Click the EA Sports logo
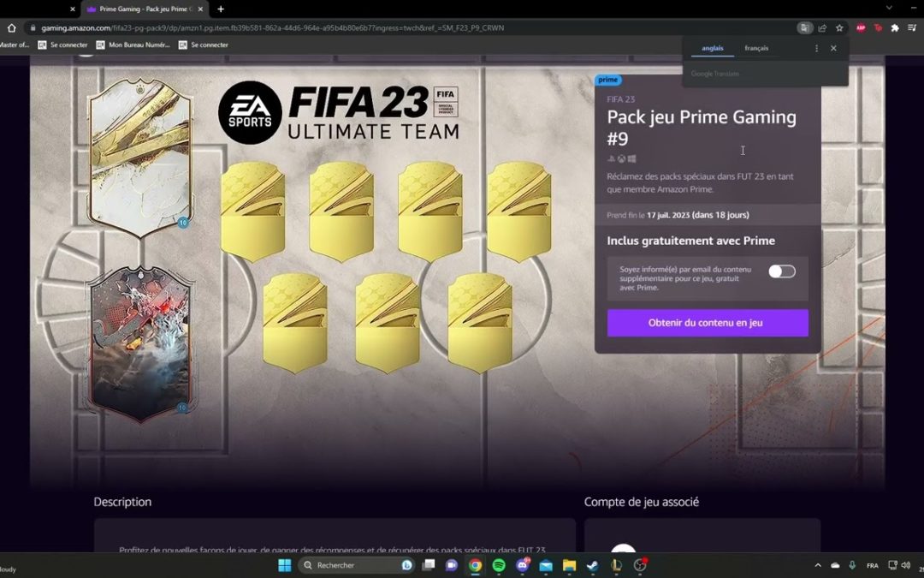Screen dimensions: 924x578 pos(250,113)
